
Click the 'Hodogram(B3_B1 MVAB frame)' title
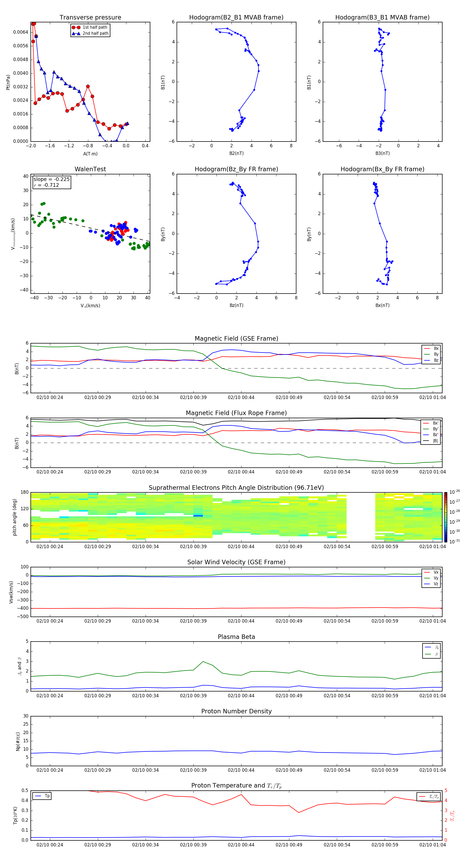382,18
